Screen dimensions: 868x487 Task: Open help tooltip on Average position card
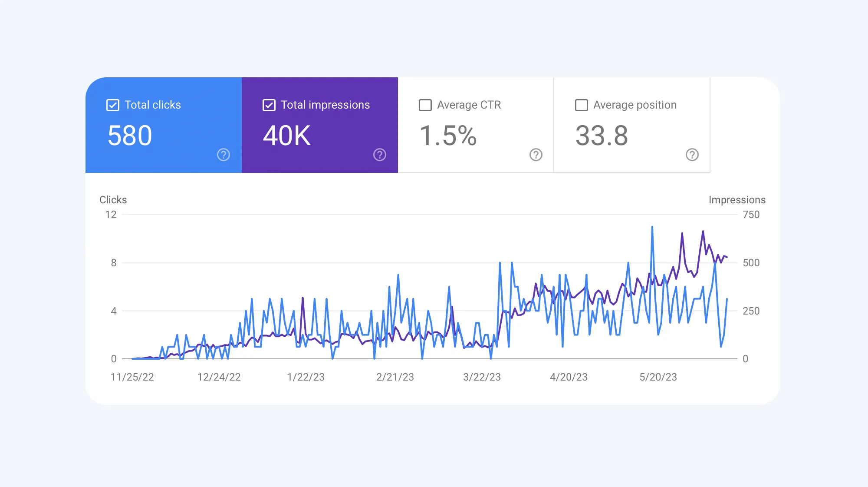[691, 155]
